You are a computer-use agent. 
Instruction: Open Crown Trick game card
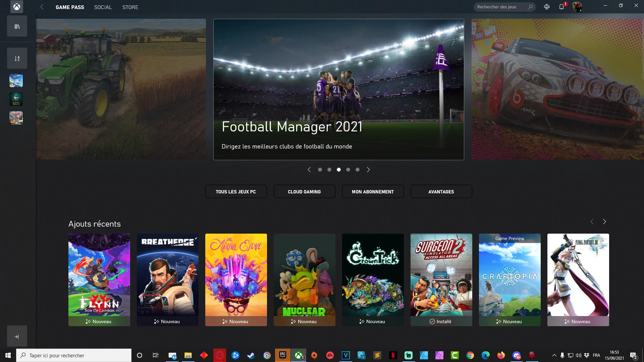(x=373, y=280)
